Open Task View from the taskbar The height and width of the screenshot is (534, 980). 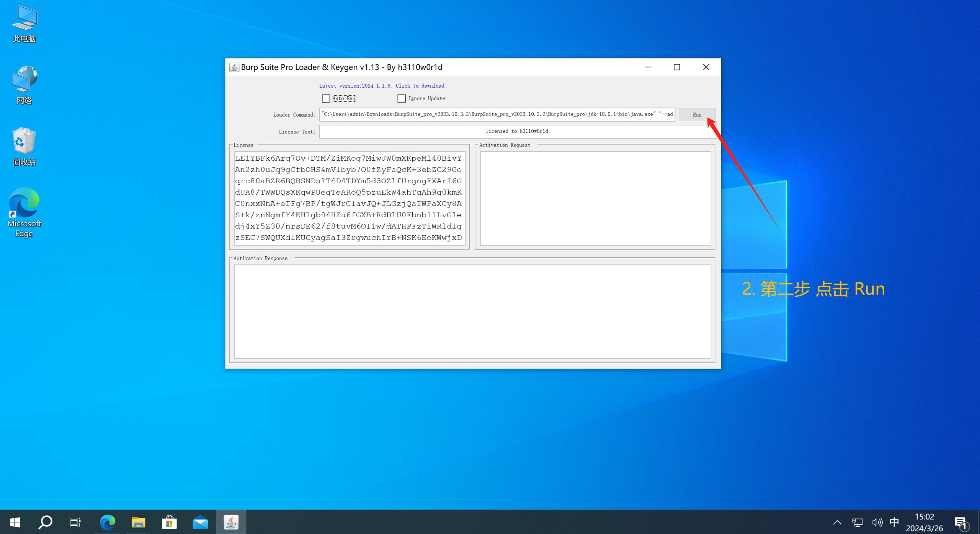[x=75, y=522]
